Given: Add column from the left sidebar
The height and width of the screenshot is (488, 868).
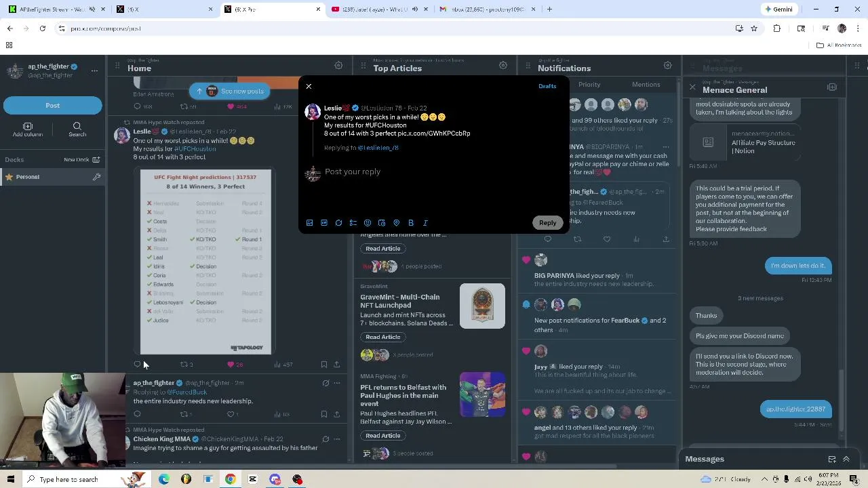Looking at the screenshot, I should click(x=28, y=129).
